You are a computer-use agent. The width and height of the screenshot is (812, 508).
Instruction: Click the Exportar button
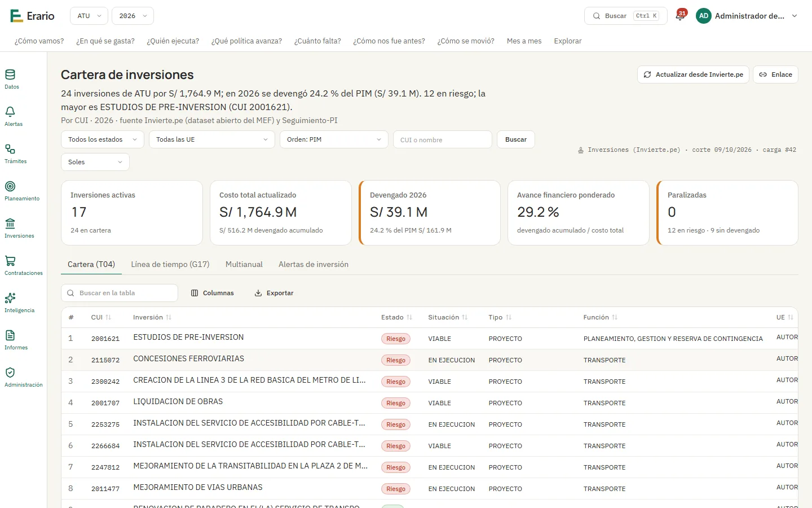pos(274,293)
